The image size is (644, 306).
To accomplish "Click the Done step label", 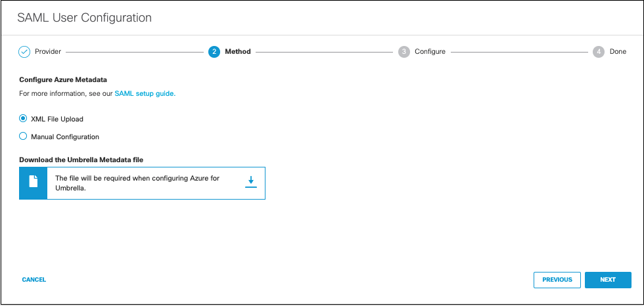I will point(618,52).
